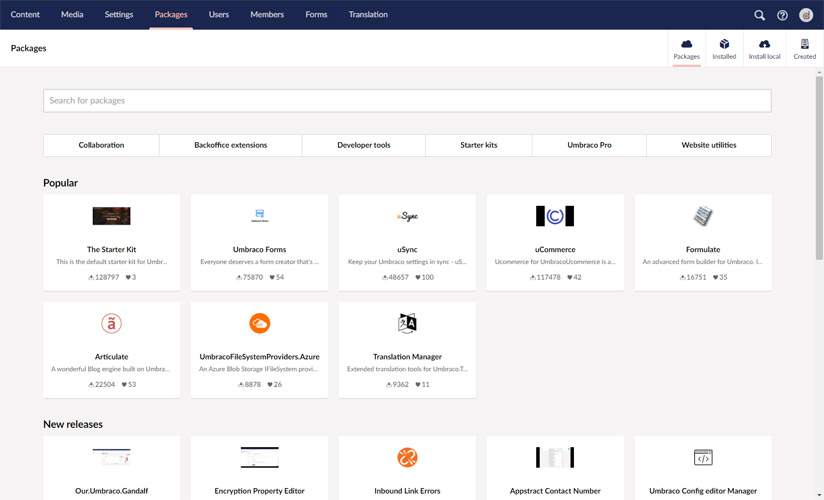Open uCommerce package title

(555, 250)
